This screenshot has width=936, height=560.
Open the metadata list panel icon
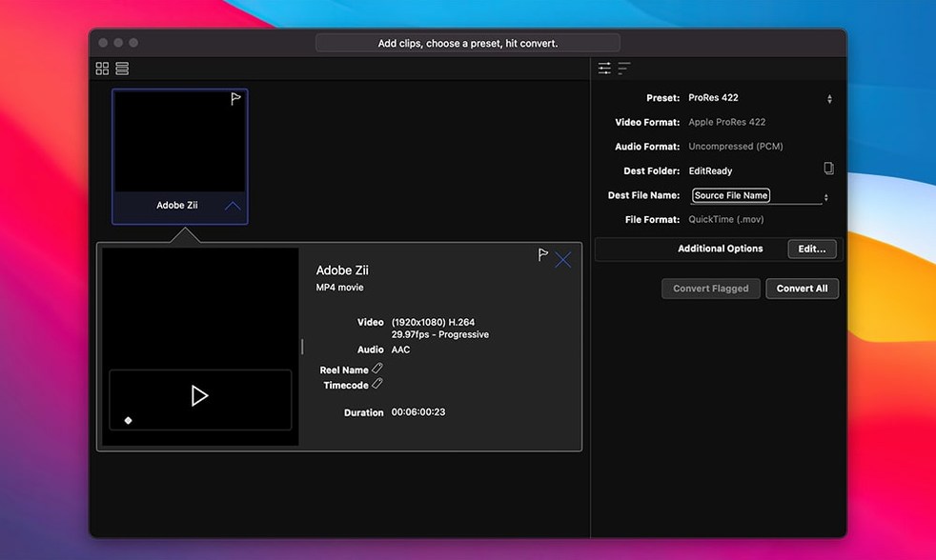[624, 68]
